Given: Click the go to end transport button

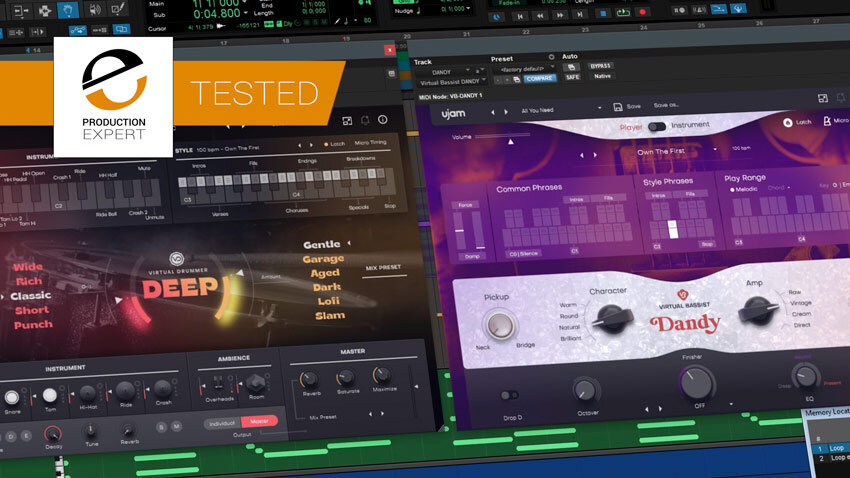Looking at the screenshot, I should [579, 15].
